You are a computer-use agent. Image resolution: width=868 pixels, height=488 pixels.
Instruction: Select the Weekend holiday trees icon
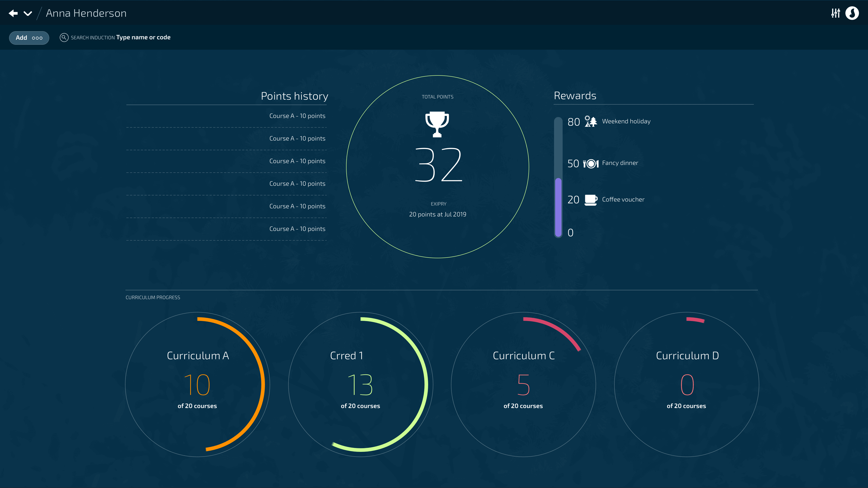(591, 121)
